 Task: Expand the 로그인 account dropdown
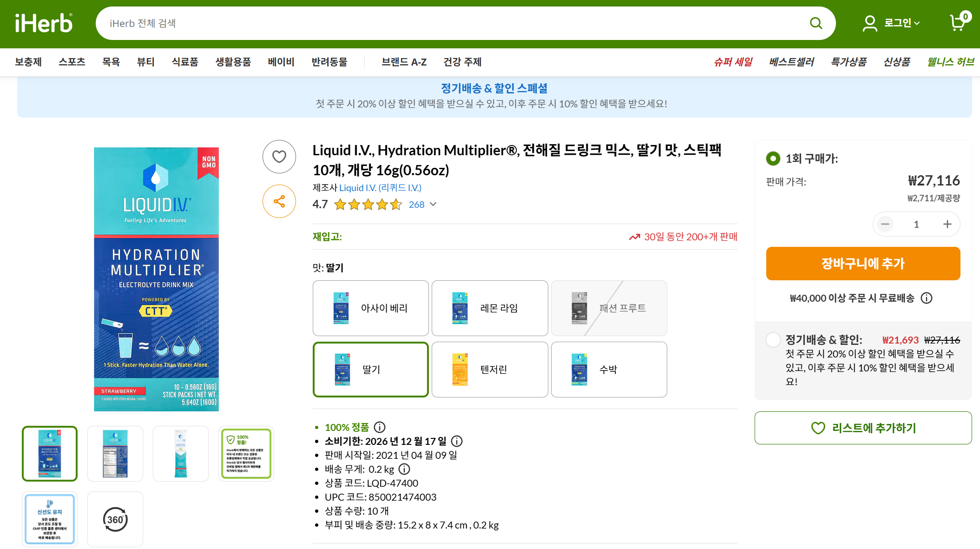pyautogui.click(x=901, y=23)
